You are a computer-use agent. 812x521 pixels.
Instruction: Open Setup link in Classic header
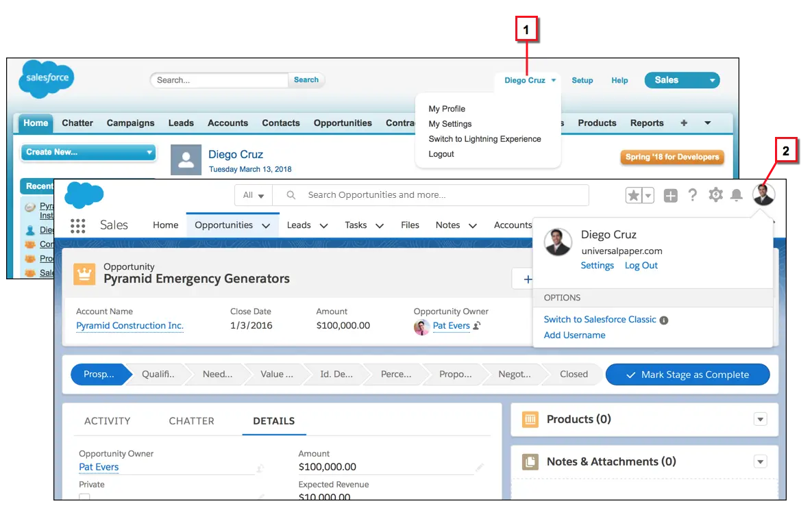pyautogui.click(x=582, y=80)
